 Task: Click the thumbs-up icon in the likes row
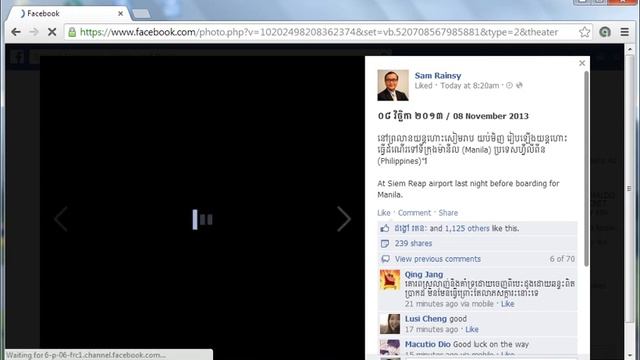point(385,229)
